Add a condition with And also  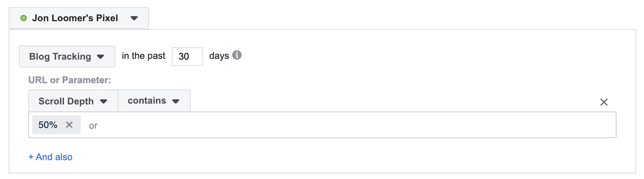51,157
